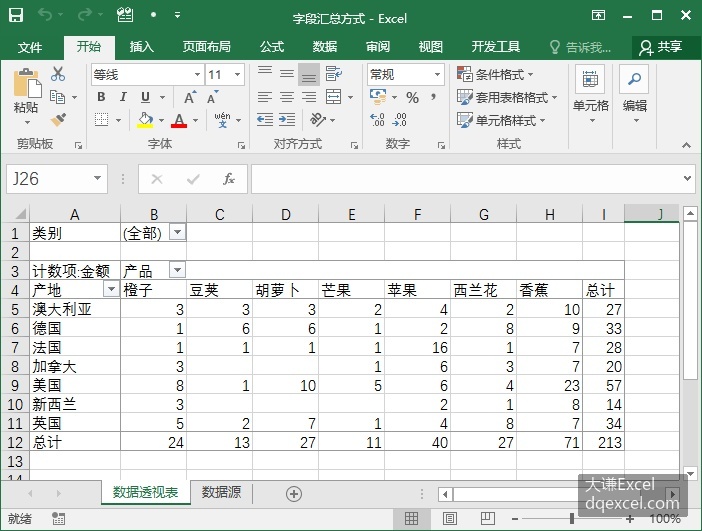Apply percent style
Screen dimensions: 702x531
click(x=412, y=97)
